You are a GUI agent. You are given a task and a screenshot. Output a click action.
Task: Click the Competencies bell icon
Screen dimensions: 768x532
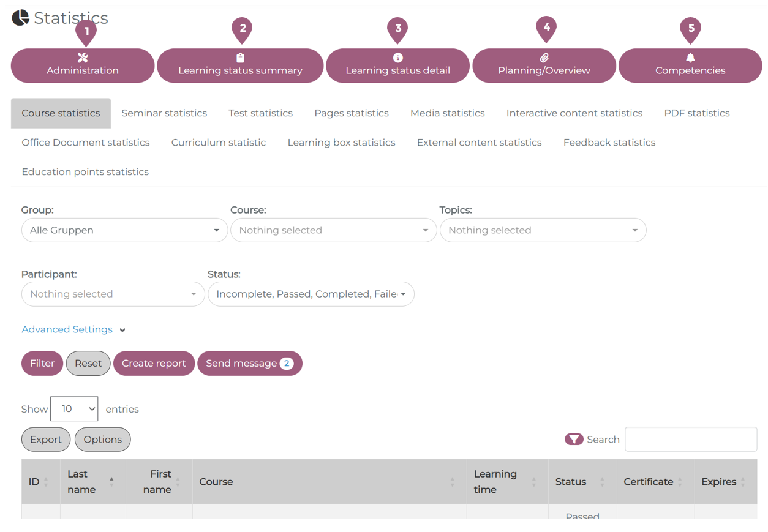[x=690, y=58]
